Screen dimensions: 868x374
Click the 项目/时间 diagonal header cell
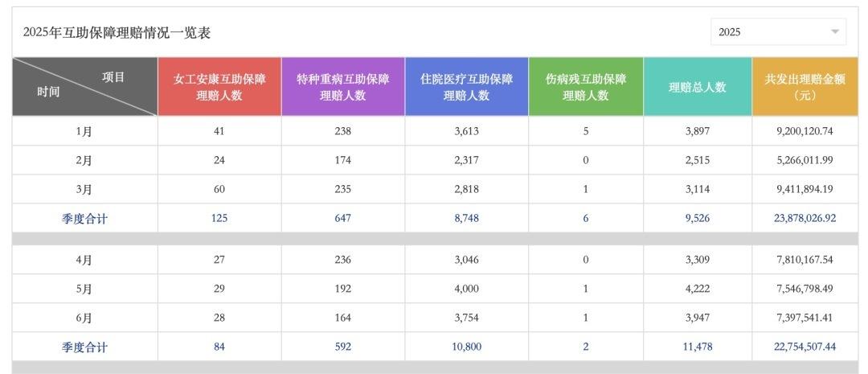[84, 87]
